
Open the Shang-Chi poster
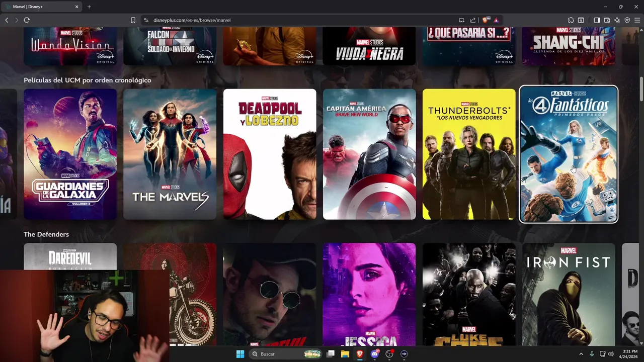click(569, 46)
